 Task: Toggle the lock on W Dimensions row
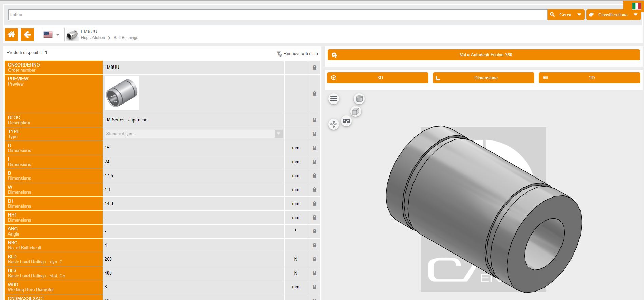pos(314,190)
